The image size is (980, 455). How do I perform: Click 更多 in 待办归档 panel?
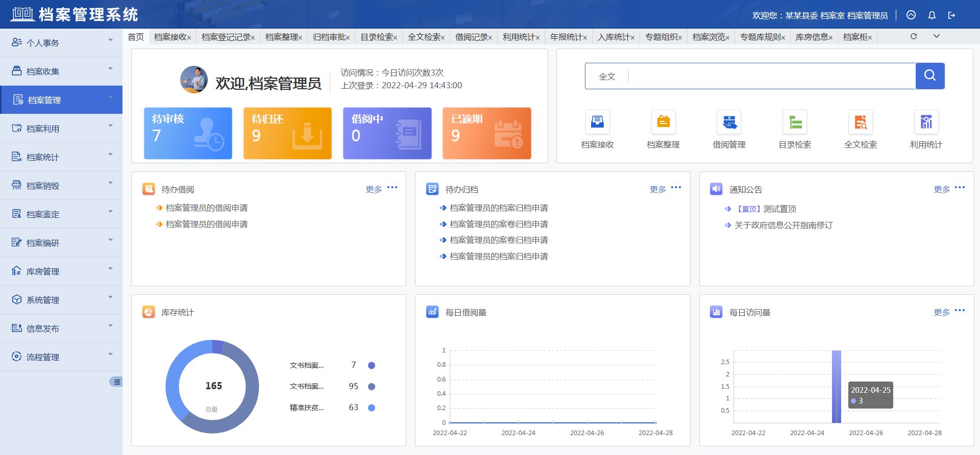click(x=658, y=189)
